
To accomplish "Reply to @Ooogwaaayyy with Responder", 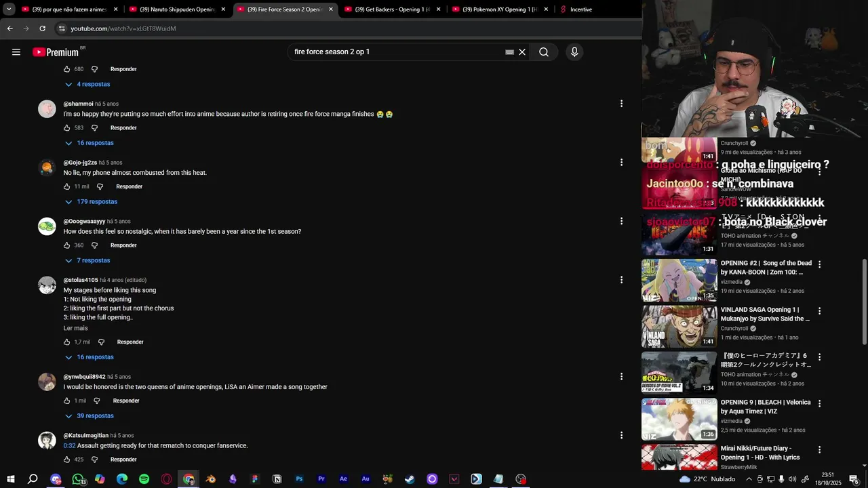I will (x=123, y=245).
